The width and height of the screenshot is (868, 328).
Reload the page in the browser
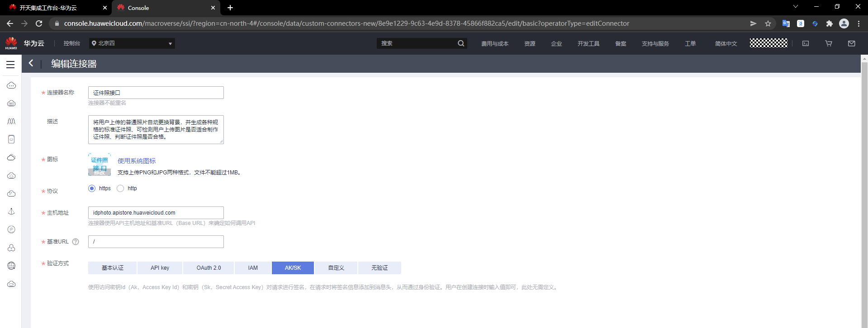39,23
